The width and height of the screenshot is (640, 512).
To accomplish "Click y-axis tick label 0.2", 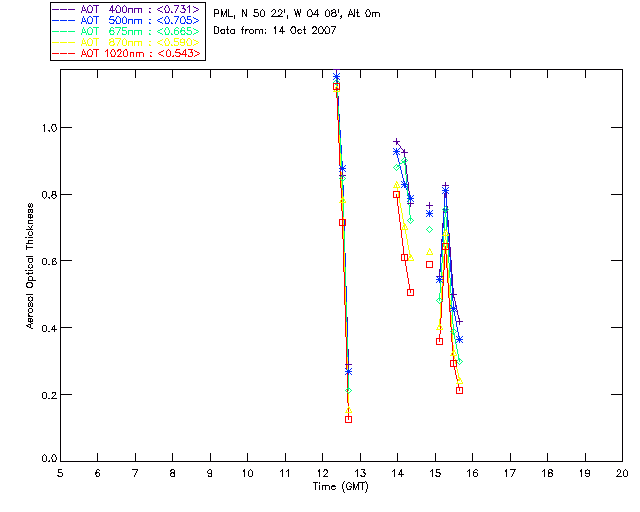I will coord(50,395).
